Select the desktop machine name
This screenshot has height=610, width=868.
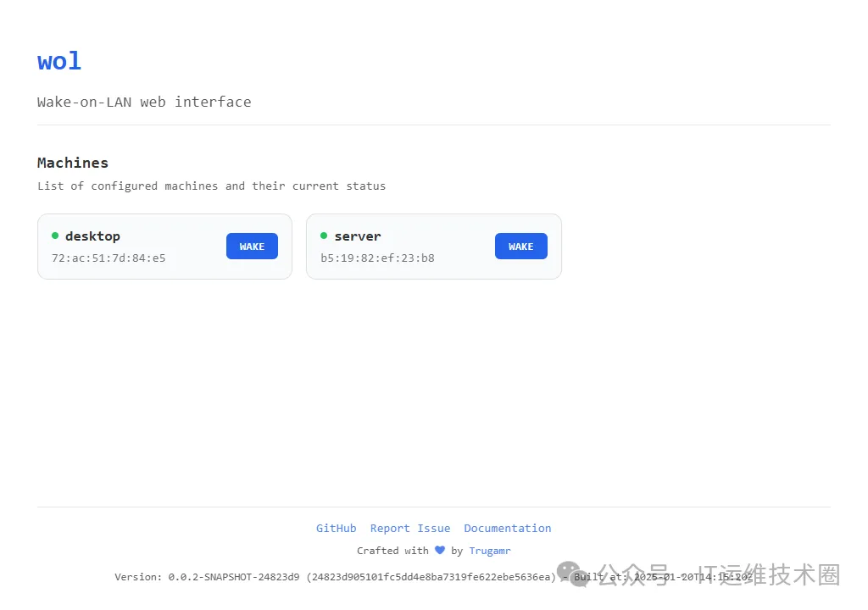tap(92, 236)
